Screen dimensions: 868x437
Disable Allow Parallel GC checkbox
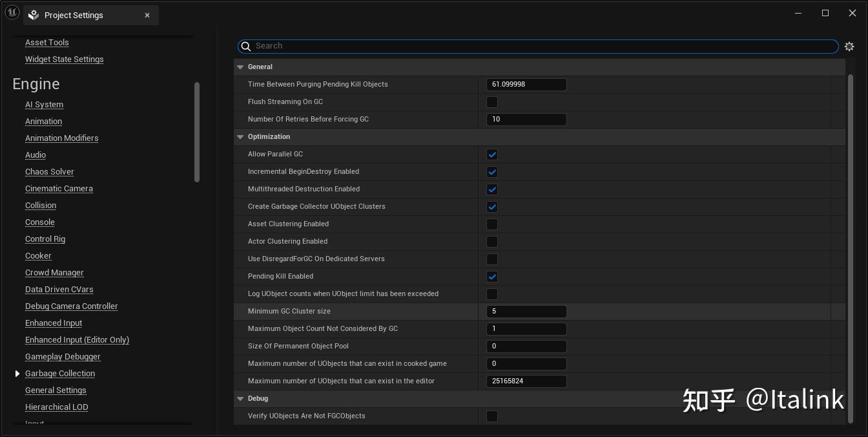492,155
